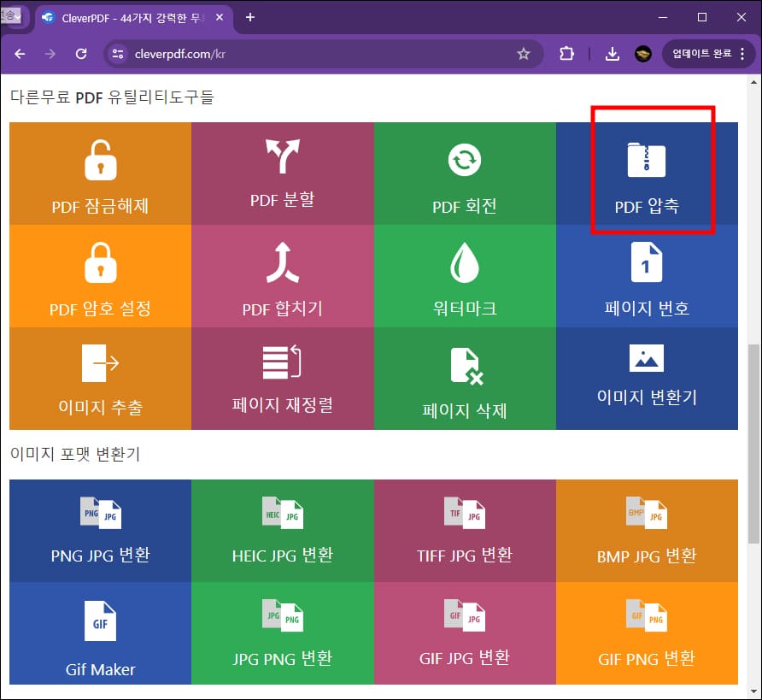Open the 이미지 추출 image extract tool
The height and width of the screenshot is (700, 762).
point(100,378)
